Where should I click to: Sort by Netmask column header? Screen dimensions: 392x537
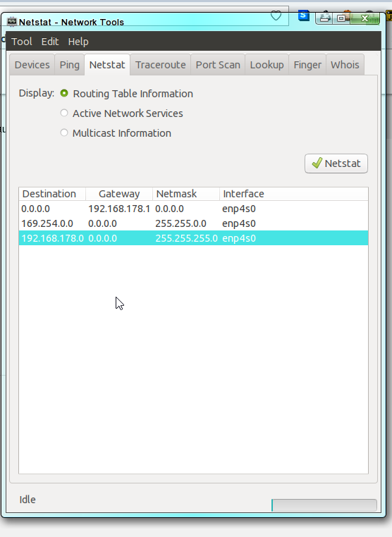pyautogui.click(x=185, y=194)
